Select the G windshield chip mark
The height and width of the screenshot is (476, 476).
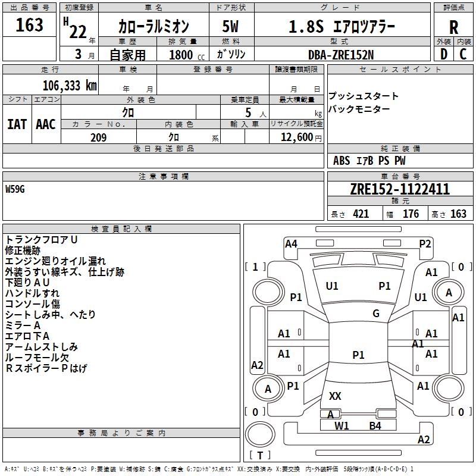coord(376,314)
